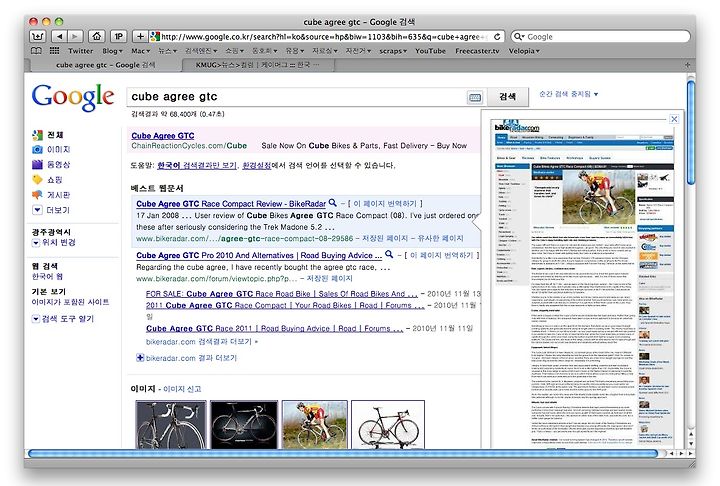720x486 pixels.
Task: Select the 게시판 speech bubble icon
Action: 37,195
